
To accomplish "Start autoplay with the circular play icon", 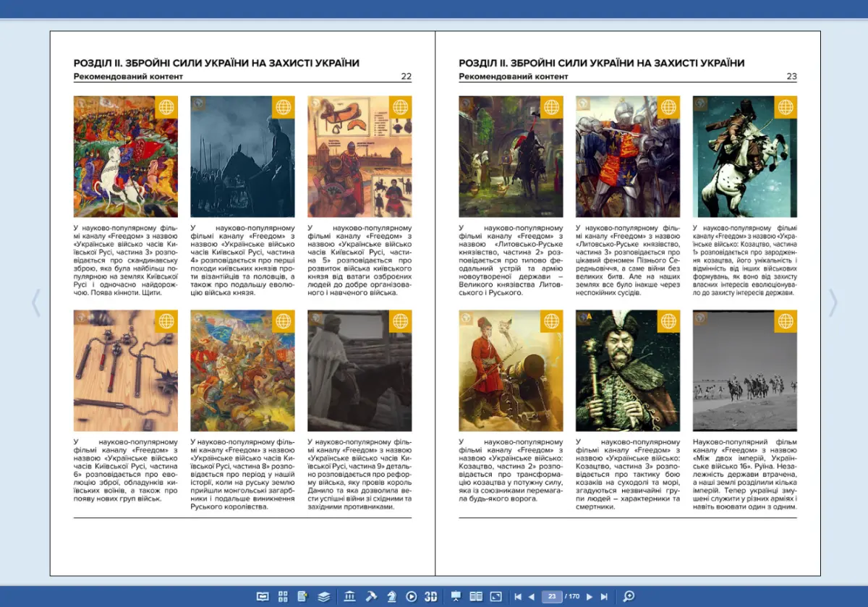I will 412,596.
